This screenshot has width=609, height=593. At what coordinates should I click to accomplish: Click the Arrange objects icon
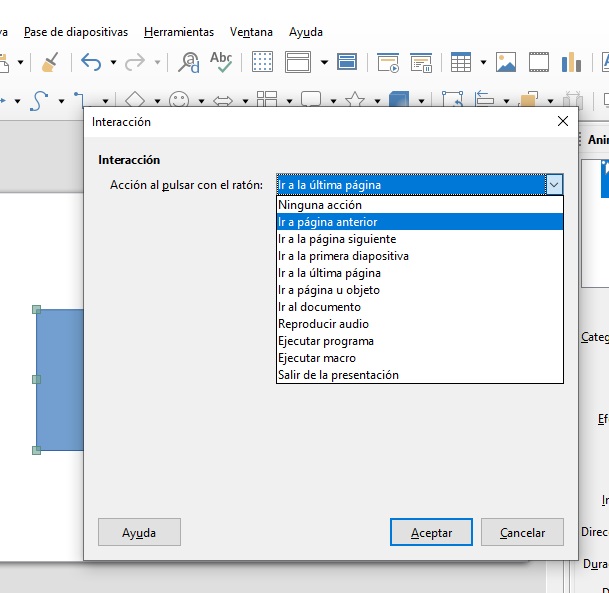[x=528, y=99]
